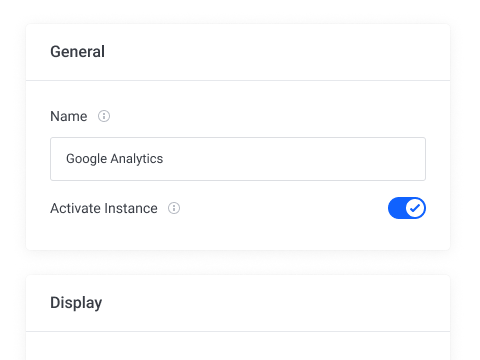Click the Google Analytics text in the field
Screen dimensions: 480x360
coord(115,159)
